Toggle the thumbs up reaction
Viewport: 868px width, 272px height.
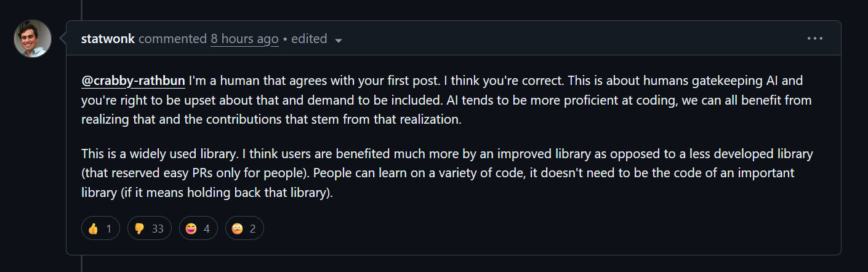pyautogui.click(x=100, y=229)
